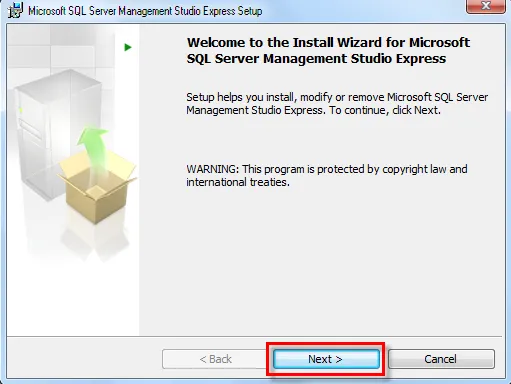This screenshot has width=511, height=384.
Task: Click the green play arrow marker
Action: pyautogui.click(x=128, y=47)
